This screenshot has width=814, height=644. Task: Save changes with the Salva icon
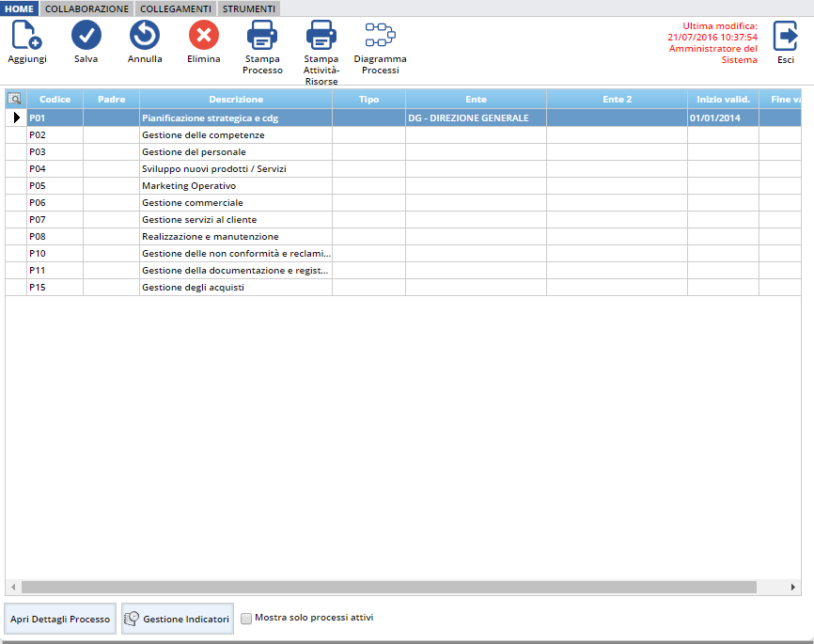[x=86, y=37]
